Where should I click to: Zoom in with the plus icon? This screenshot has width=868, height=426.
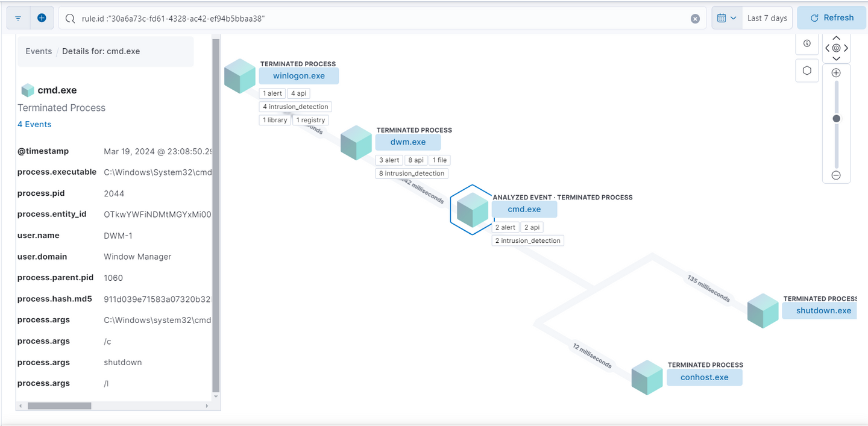[x=836, y=73]
